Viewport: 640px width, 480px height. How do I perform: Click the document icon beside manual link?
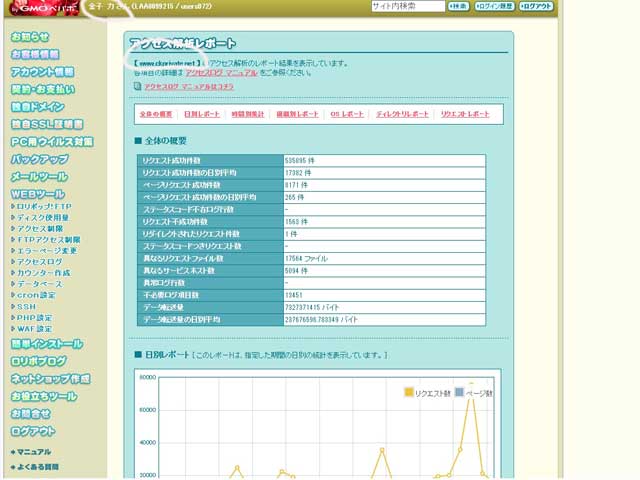[x=139, y=87]
